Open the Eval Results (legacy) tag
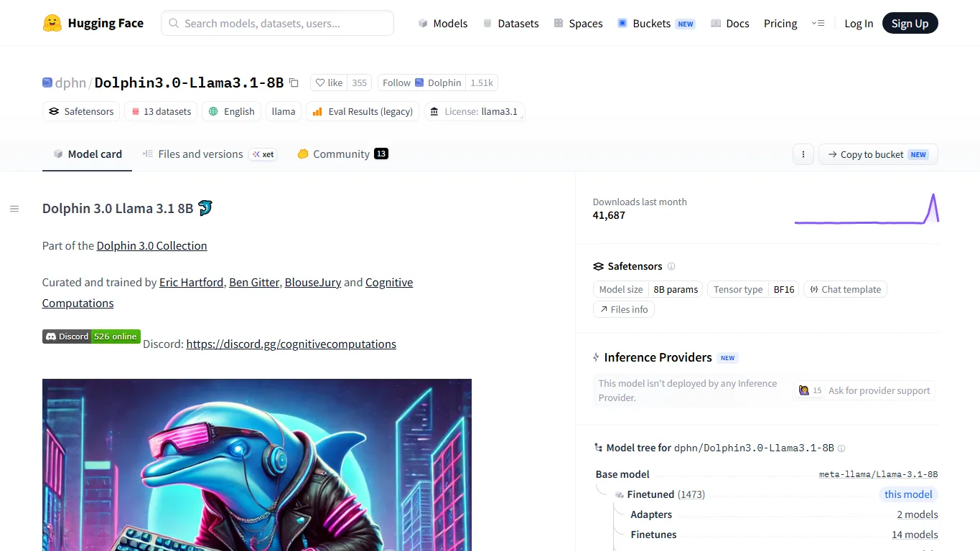Viewport: 980px width, 551px height. (363, 111)
